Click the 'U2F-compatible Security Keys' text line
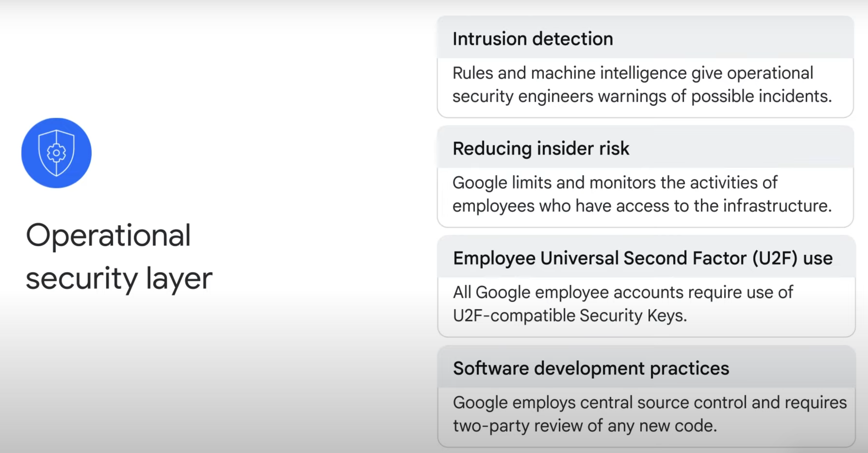The width and height of the screenshot is (868, 453). coord(570,316)
